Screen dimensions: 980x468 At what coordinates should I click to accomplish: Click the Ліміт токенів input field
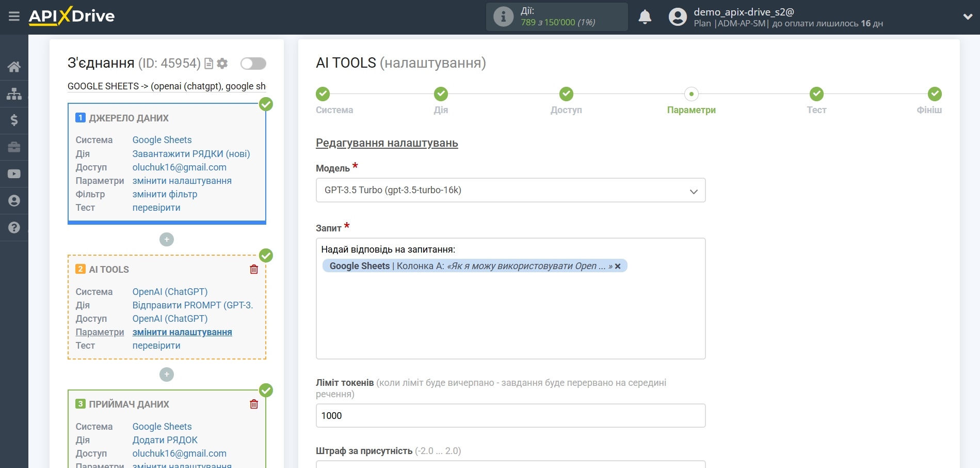click(x=510, y=416)
